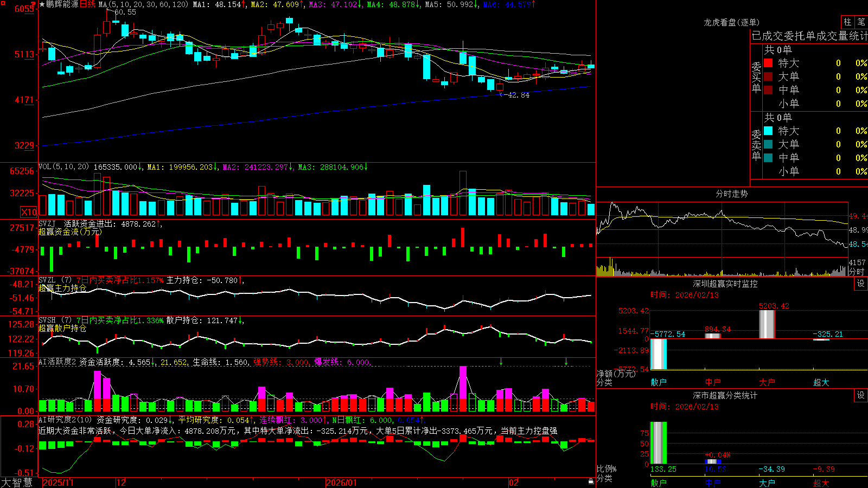Switch 龙虎看盘 to 柱 view
This screenshot has height=488, width=868.
pyautogui.click(x=847, y=22)
